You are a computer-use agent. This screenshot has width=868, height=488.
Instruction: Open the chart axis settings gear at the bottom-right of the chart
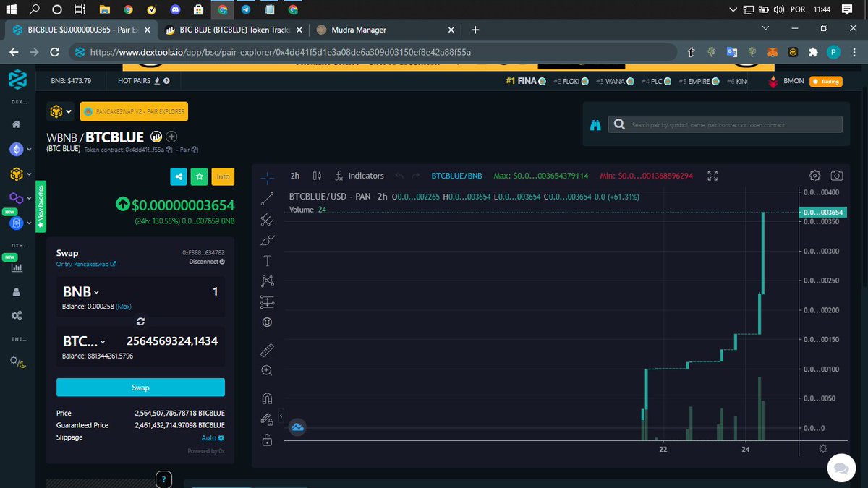point(823,448)
